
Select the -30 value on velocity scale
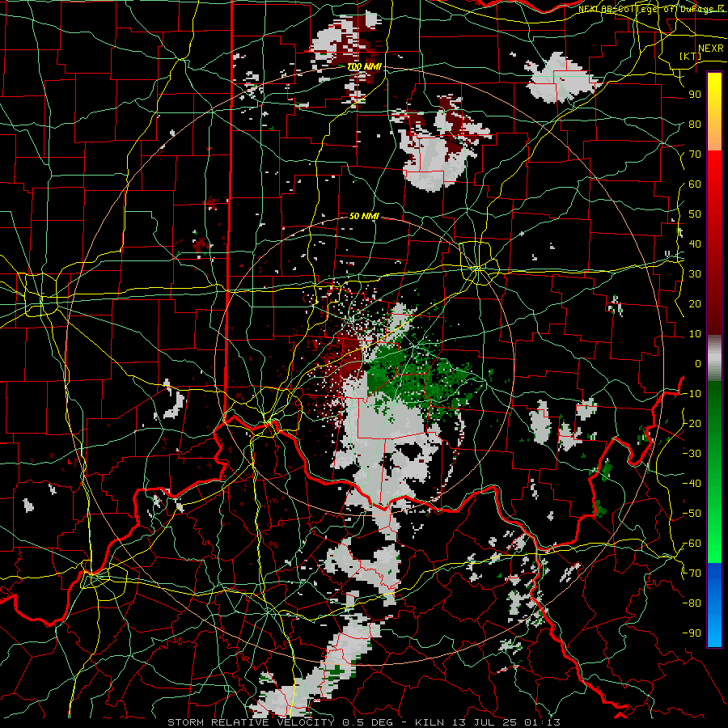[692, 454]
